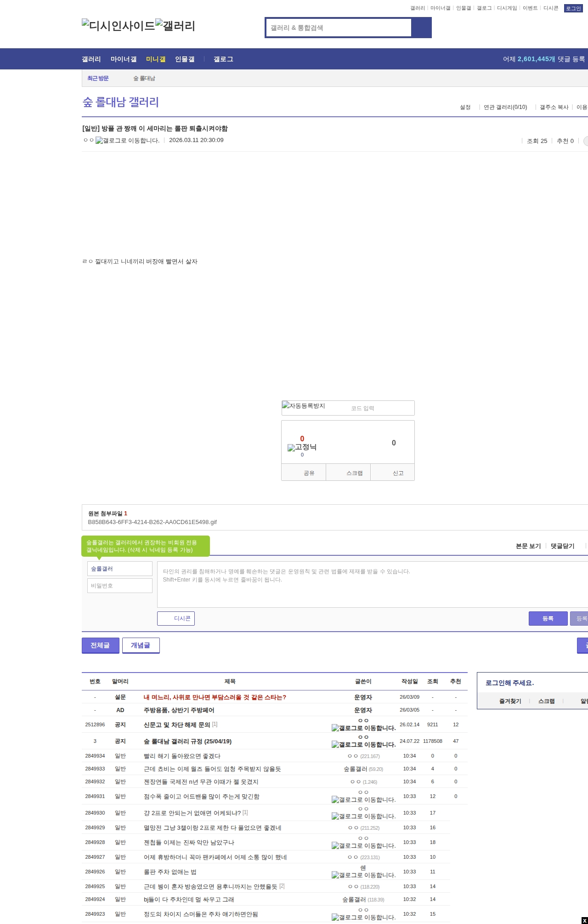Close the bottom-right X overlay button

point(584,920)
